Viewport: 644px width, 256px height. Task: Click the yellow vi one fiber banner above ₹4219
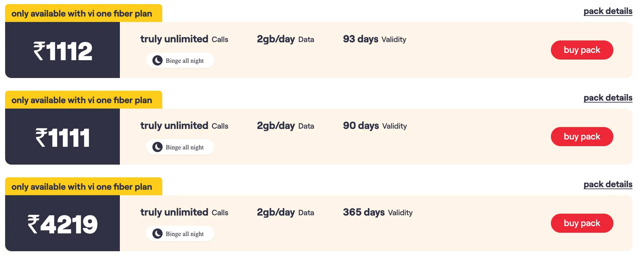click(x=84, y=186)
